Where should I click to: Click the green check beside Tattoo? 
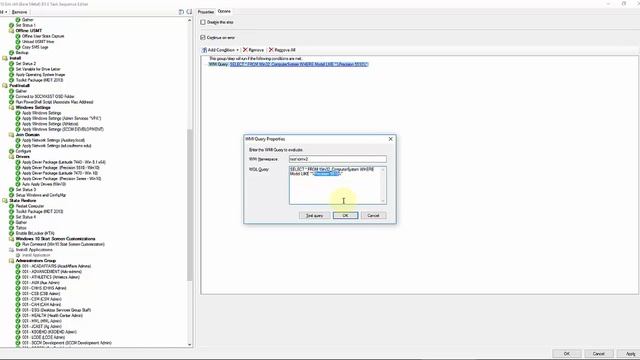(x=11, y=228)
